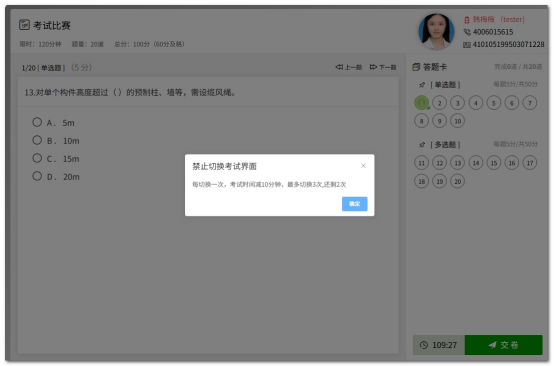Jump to question 6 on answer card
The image size is (554, 366).
tap(512, 103)
